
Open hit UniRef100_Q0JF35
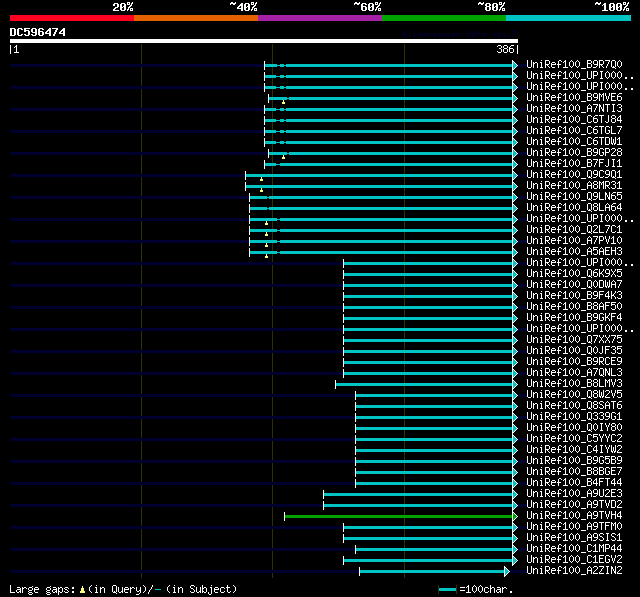click(x=574, y=351)
